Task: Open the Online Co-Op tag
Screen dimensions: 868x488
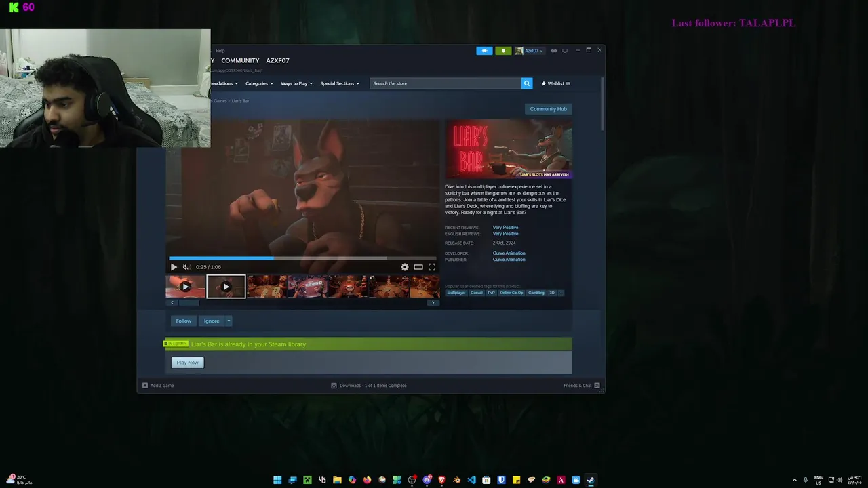Action: coord(512,293)
